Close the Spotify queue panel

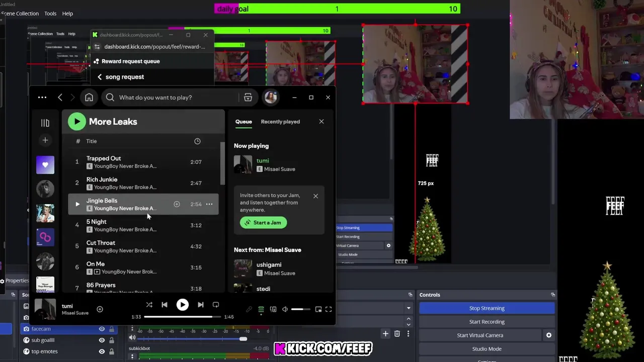tap(321, 121)
